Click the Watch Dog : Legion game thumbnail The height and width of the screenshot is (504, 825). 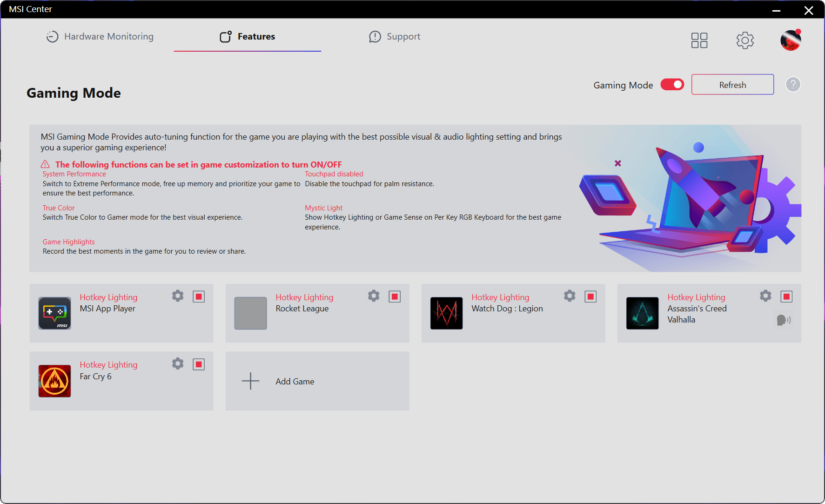(446, 313)
